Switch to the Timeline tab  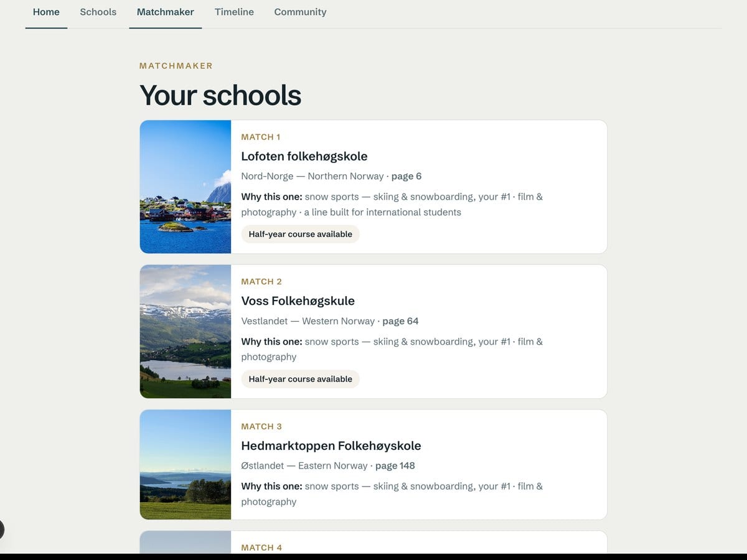[234, 12]
